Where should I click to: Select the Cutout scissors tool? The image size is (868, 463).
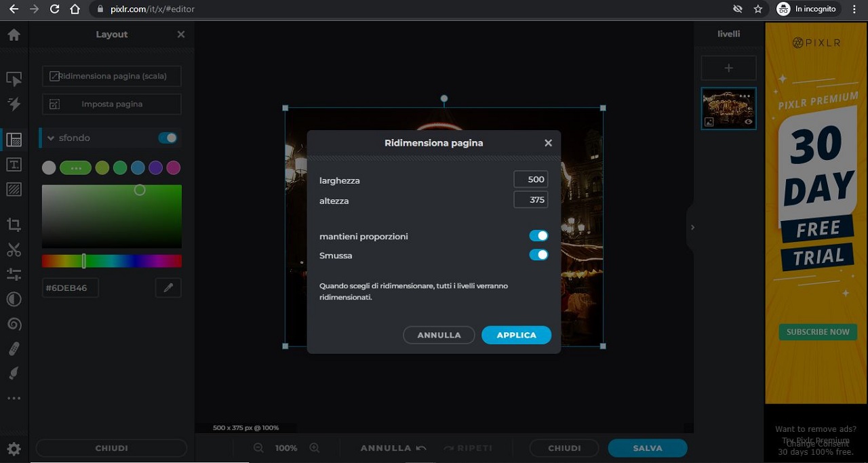(14, 249)
